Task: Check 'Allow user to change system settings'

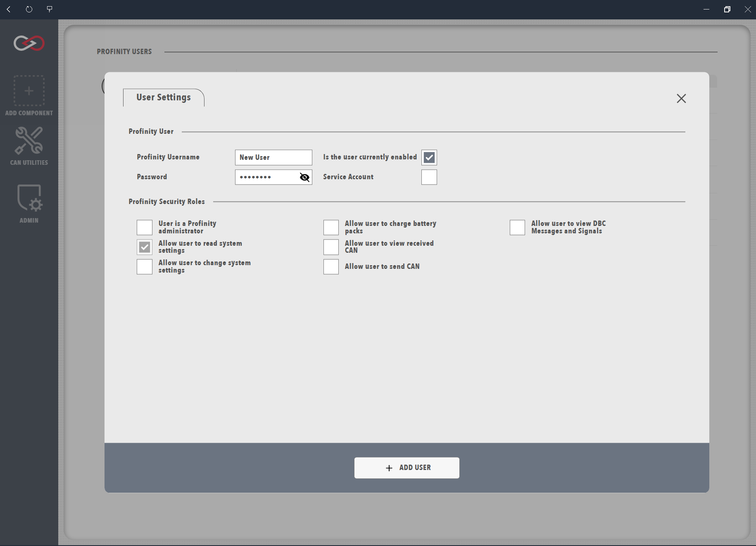Action: coord(145,267)
